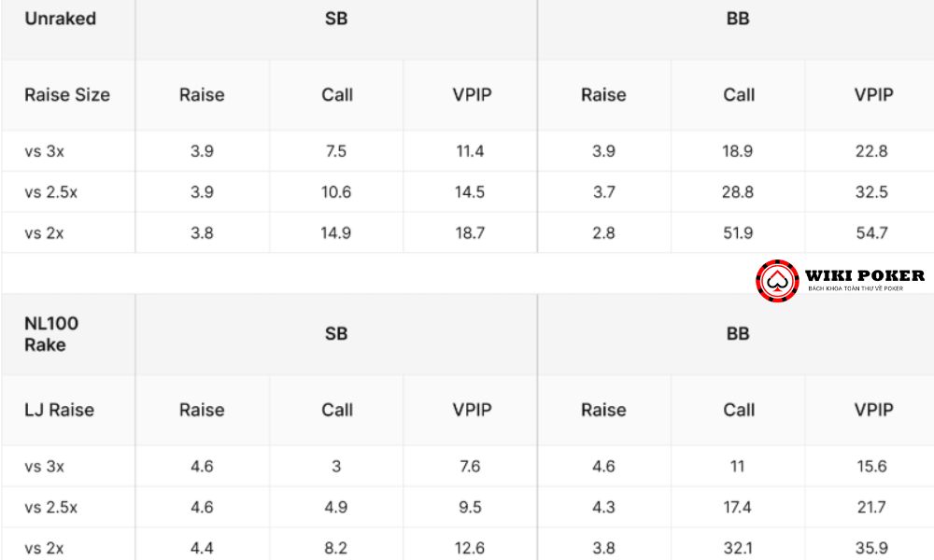Click the 28.8 BB call cell

click(x=738, y=191)
